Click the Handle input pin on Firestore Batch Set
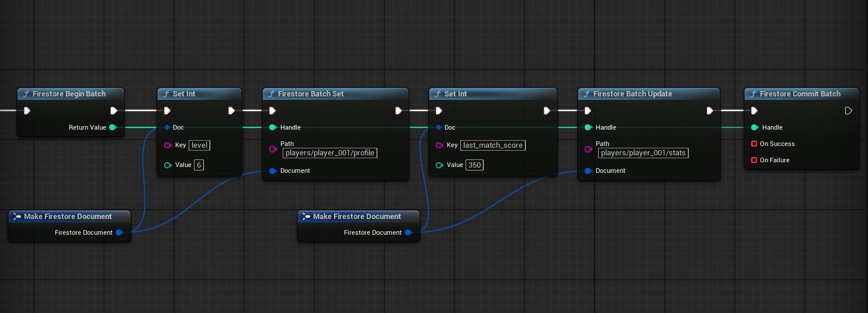 (273, 127)
